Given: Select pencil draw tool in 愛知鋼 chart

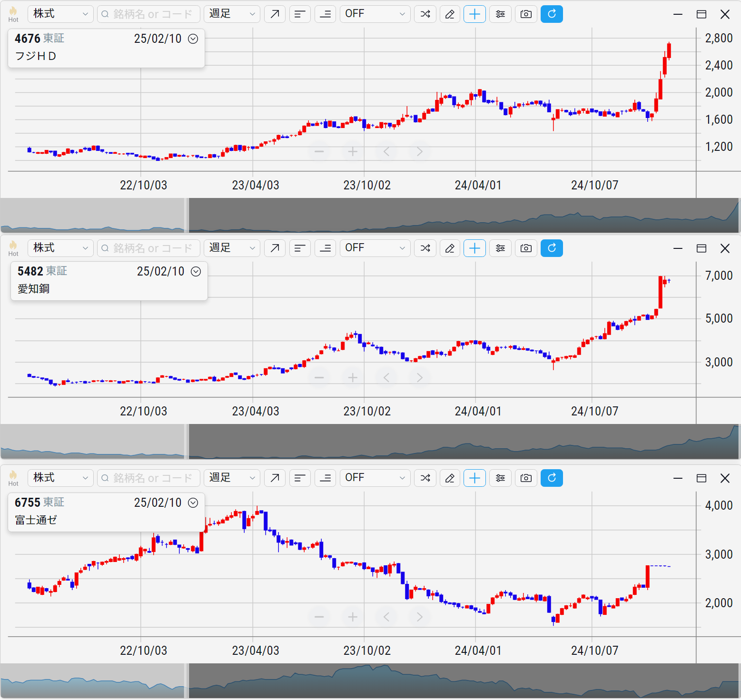Looking at the screenshot, I should [x=450, y=248].
